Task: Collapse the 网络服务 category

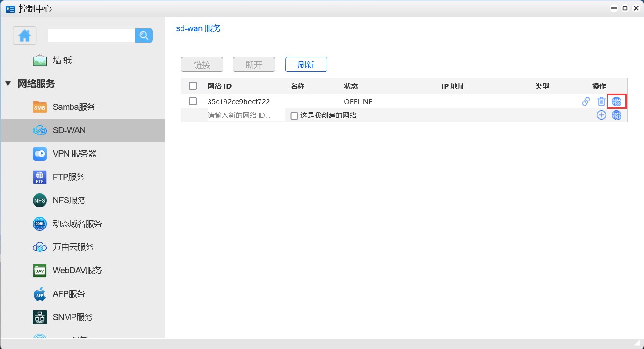Action: pyautogui.click(x=8, y=84)
